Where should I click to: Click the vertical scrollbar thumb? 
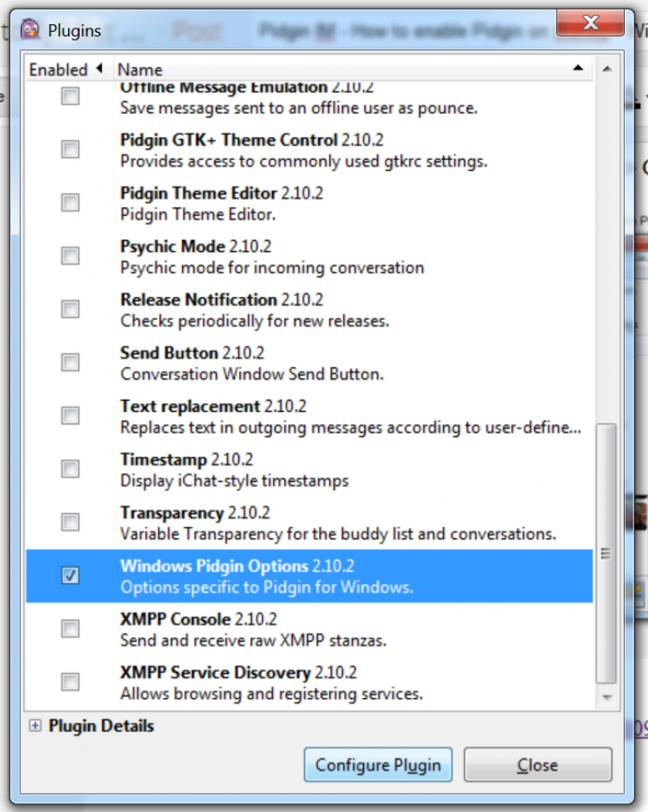coord(606,554)
